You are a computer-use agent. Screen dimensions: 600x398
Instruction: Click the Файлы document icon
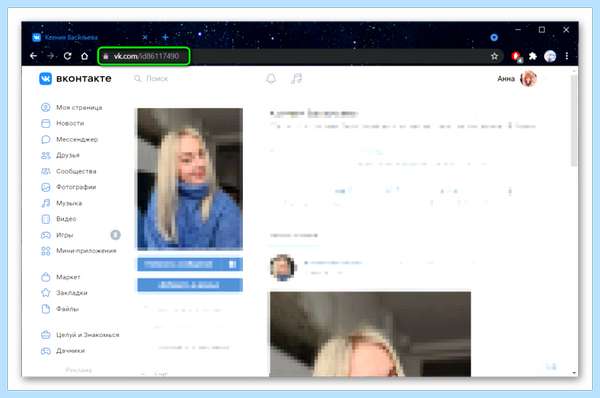click(x=46, y=309)
